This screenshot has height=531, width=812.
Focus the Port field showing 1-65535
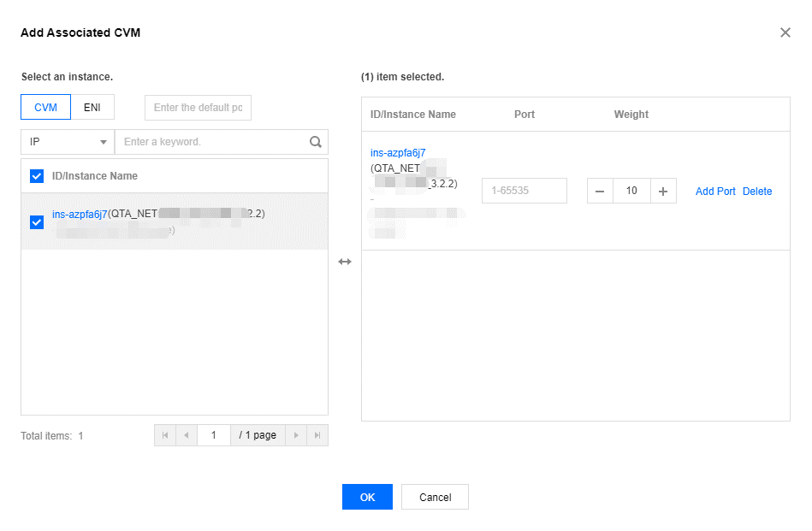pos(524,191)
